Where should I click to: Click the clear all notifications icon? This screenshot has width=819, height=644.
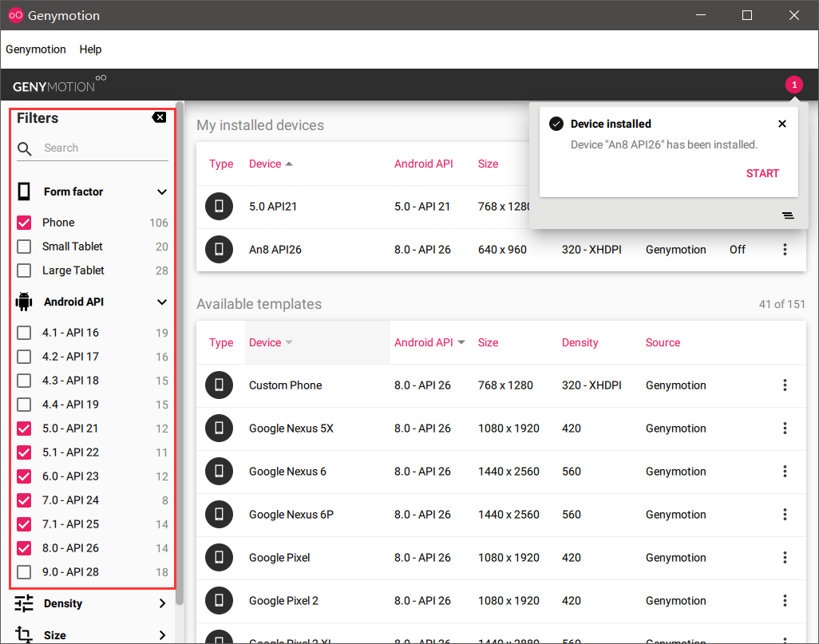[788, 215]
